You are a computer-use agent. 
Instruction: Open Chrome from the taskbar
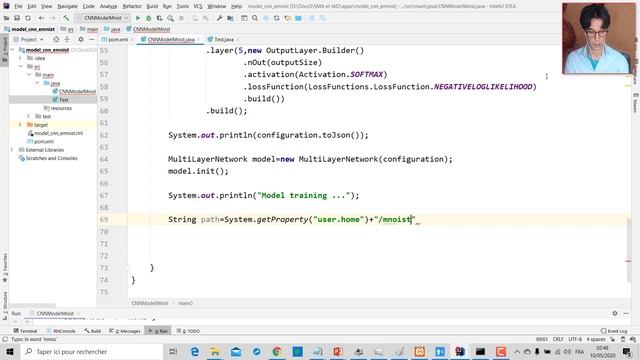click(277, 351)
